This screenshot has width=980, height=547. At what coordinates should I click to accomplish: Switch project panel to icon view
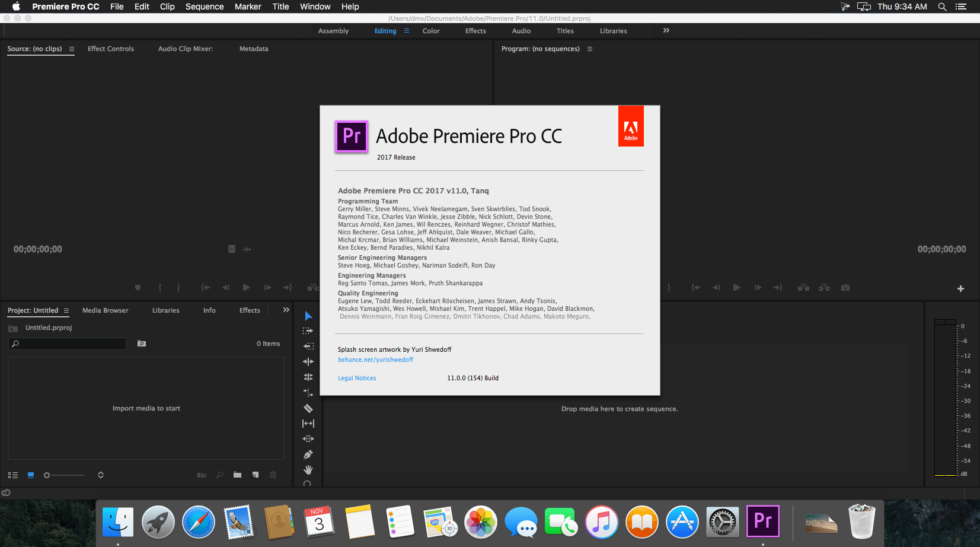point(31,475)
